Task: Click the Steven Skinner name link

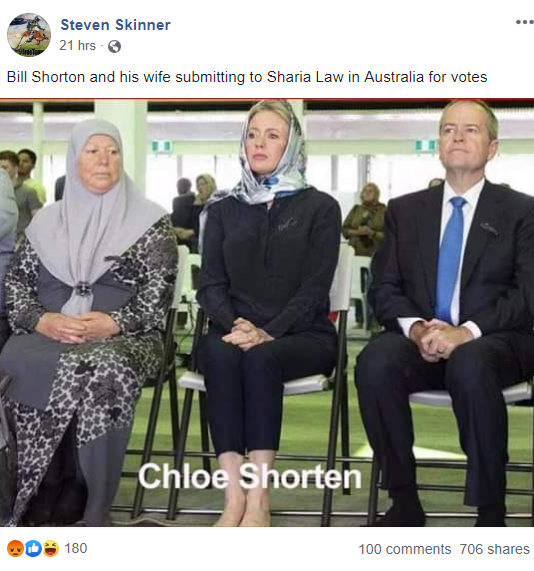Action: point(115,25)
